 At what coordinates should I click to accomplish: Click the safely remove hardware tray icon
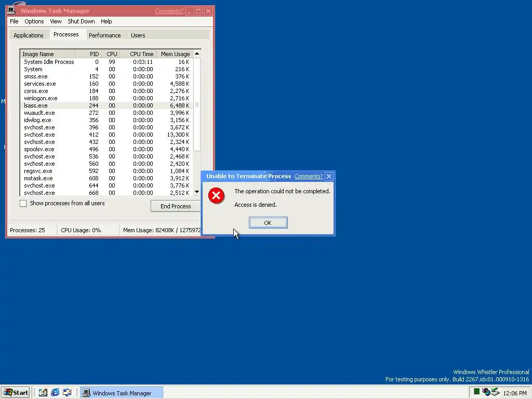495,392
